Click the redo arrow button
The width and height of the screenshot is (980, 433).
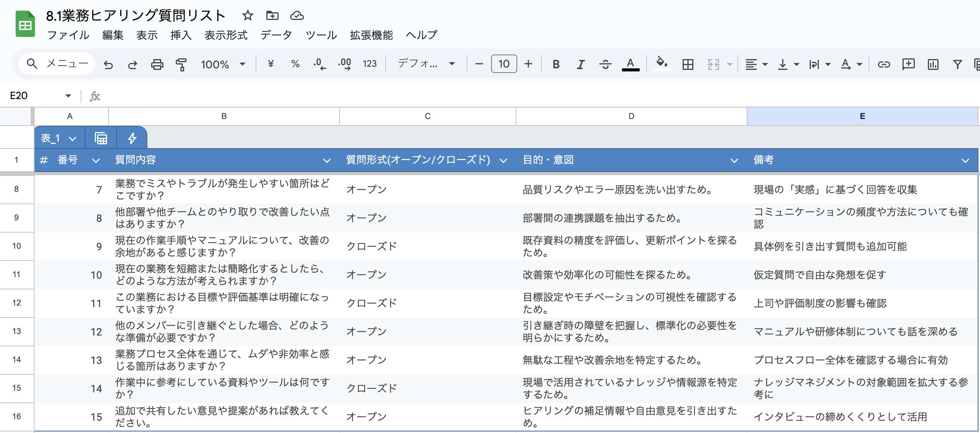tap(133, 64)
